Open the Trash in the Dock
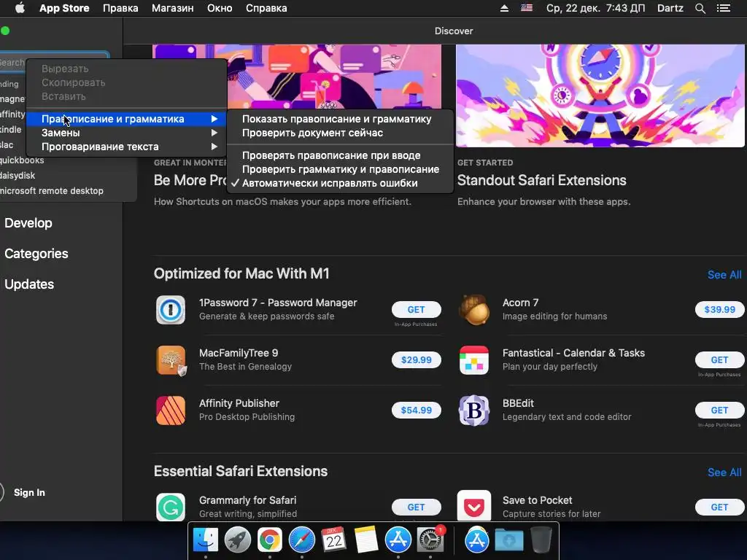 [541, 540]
